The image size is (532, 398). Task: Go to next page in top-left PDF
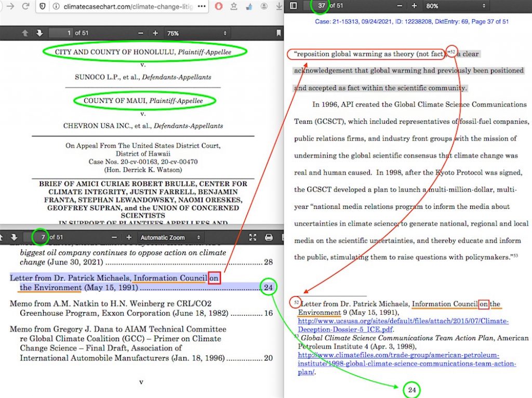[39, 33]
